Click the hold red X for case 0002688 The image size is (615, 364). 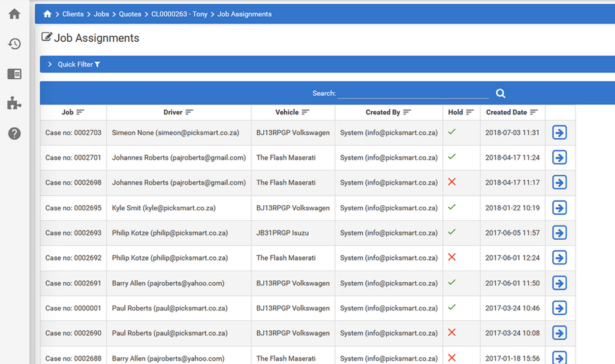coord(452,357)
